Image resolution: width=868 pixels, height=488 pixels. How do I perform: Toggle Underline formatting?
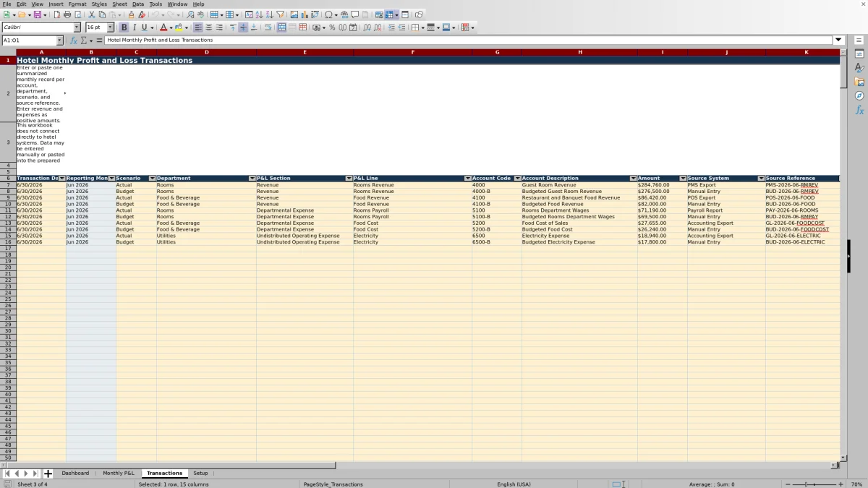pos(144,27)
